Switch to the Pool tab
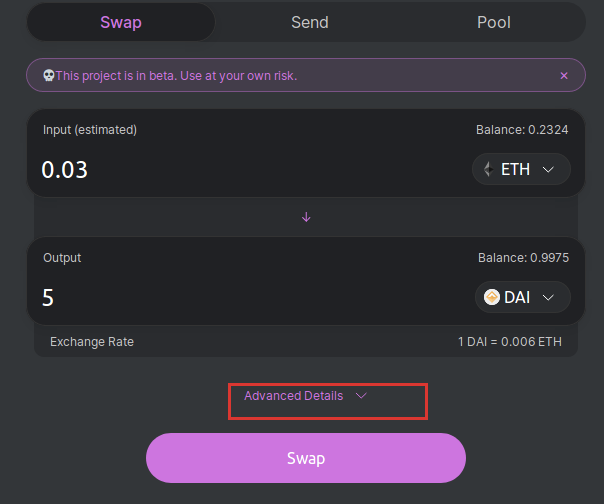 point(494,22)
